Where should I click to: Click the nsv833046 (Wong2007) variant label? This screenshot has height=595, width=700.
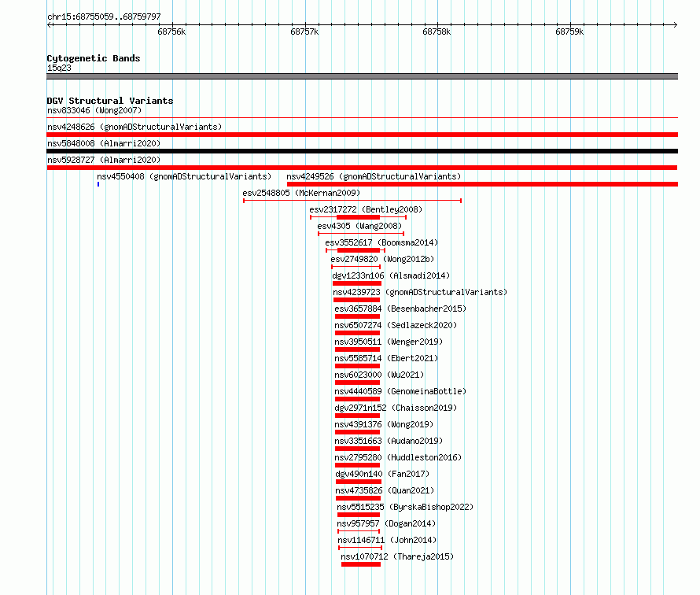tap(94, 110)
